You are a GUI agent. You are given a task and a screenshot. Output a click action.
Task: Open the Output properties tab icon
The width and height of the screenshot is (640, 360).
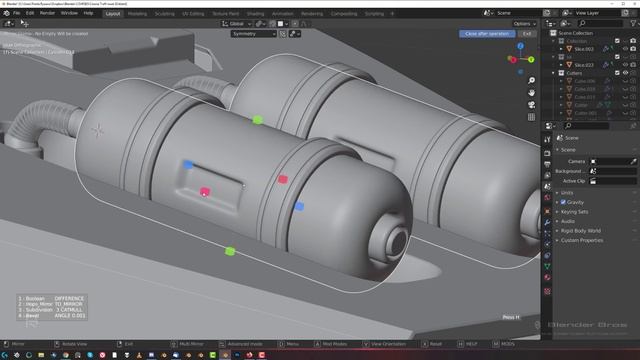click(x=547, y=164)
